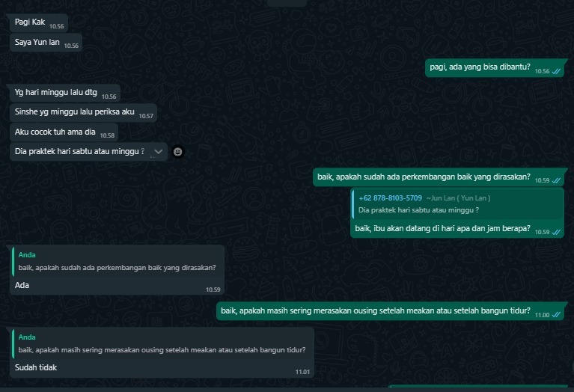Image resolution: width=574 pixels, height=392 pixels.
Task: Click the 'Ada' reply text
Action: pyautogui.click(x=22, y=285)
